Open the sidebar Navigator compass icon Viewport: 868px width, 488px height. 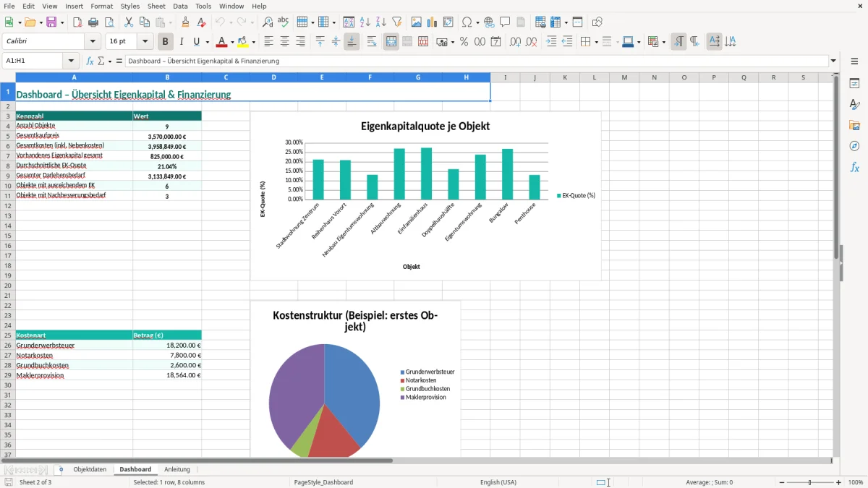(854, 146)
